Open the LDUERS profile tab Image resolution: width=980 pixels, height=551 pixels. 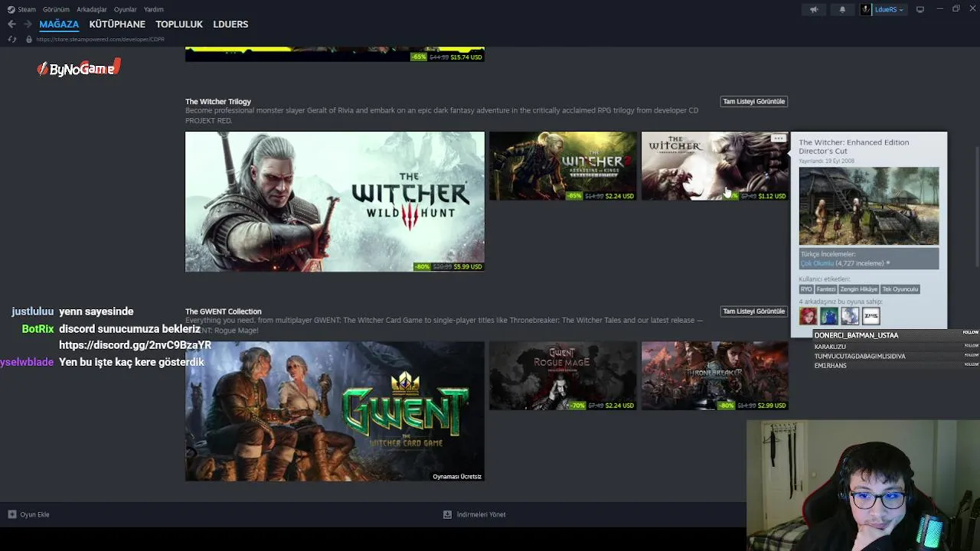(x=230, y=24)
